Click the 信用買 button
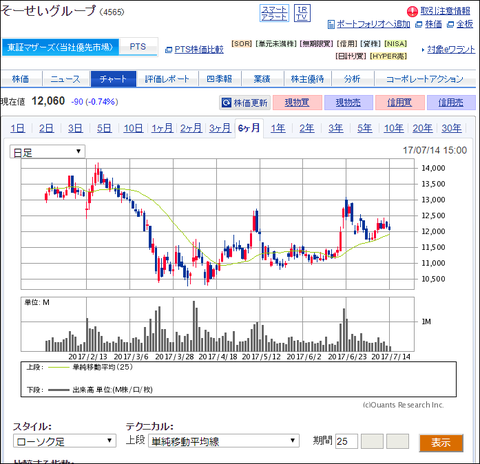The width and height of the screenshot is (480, 464). (400, 103)
